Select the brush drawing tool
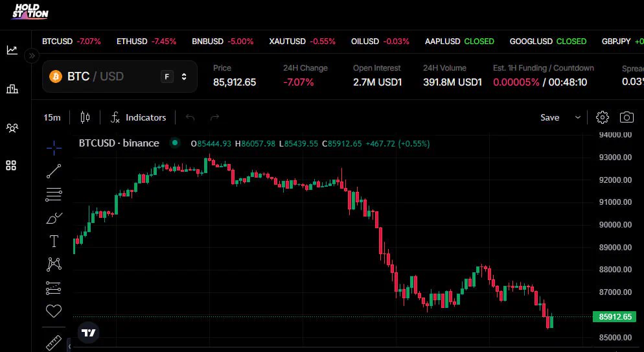 [54, 218]
